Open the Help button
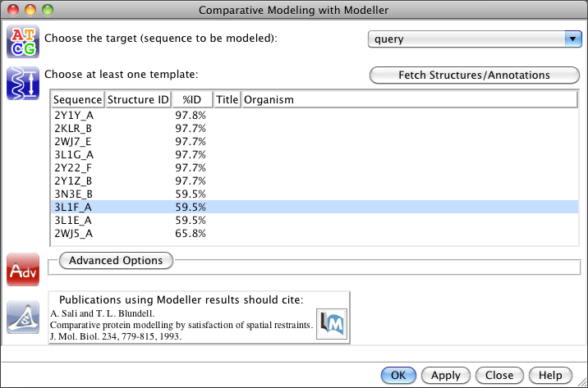 [550, 375]
